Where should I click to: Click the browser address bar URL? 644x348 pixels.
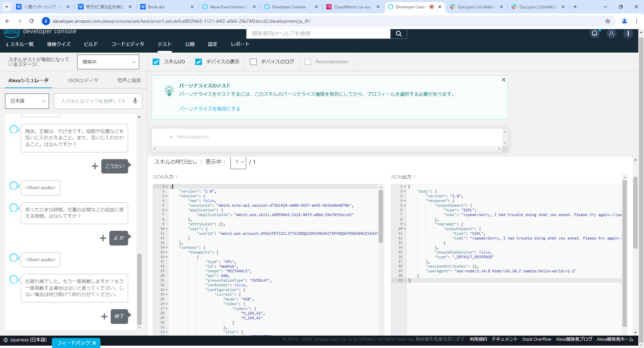point(181,21)
